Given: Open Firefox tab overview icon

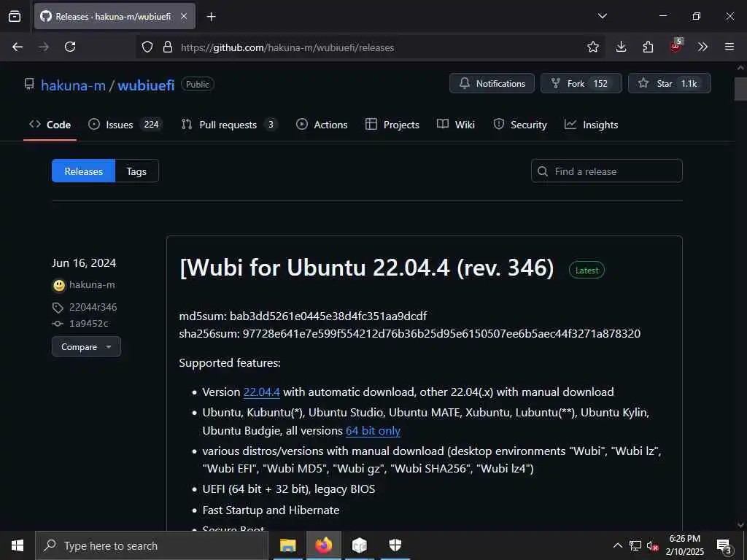Looking at the screenshot, I should [15, 16].
